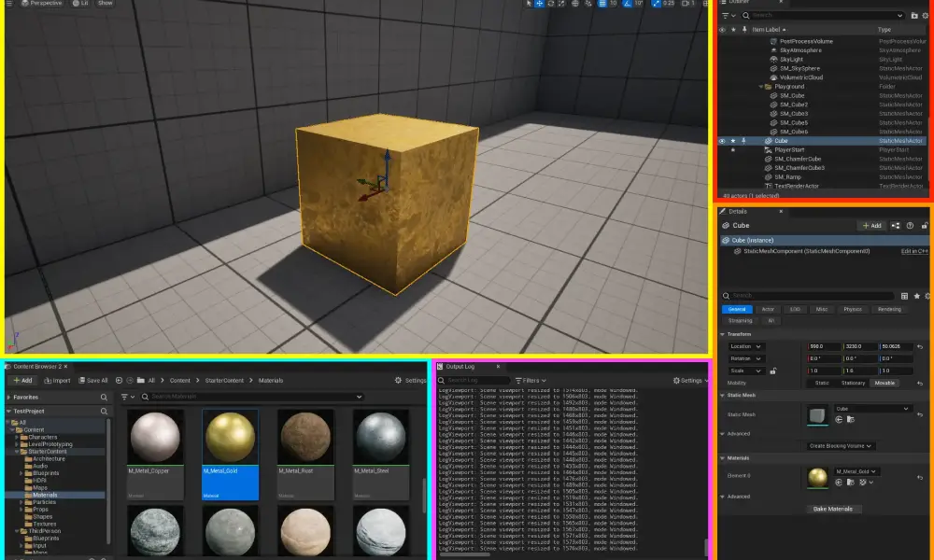Switch to the Content Browser 2 tab
This screenshot has height=560, width=934.
pyautogui.click(x=36, y=367)
